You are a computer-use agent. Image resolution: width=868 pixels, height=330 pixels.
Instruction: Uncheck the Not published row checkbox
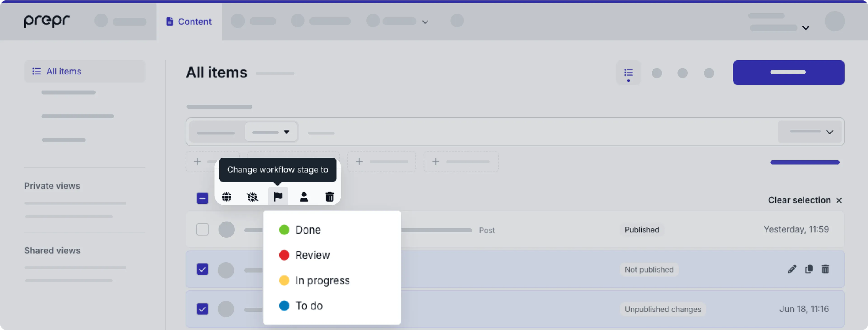[202, 269]
